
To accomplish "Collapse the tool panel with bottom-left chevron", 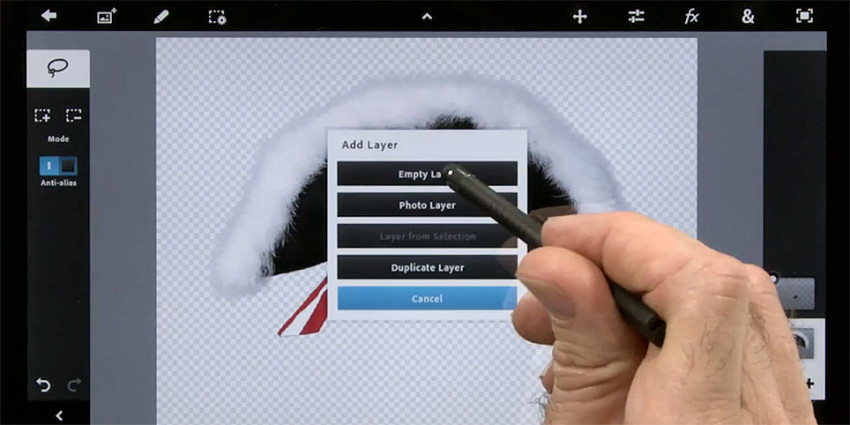I will (x=59, y=416).
